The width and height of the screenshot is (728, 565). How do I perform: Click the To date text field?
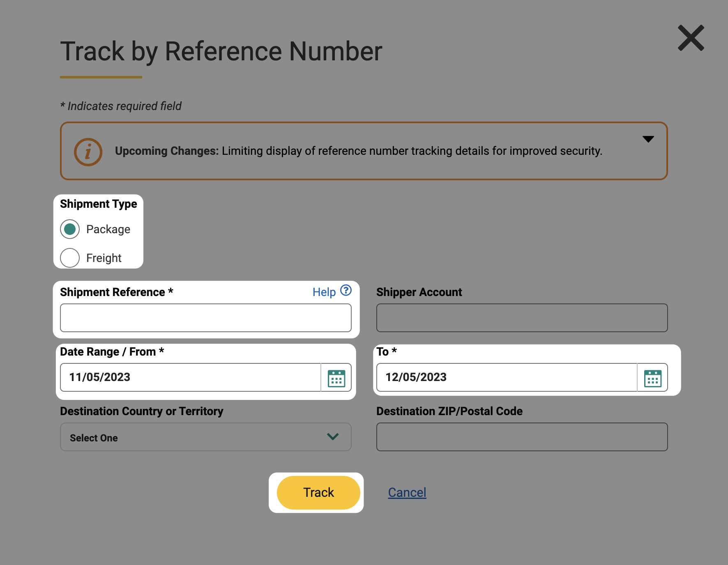click(506, 377)
